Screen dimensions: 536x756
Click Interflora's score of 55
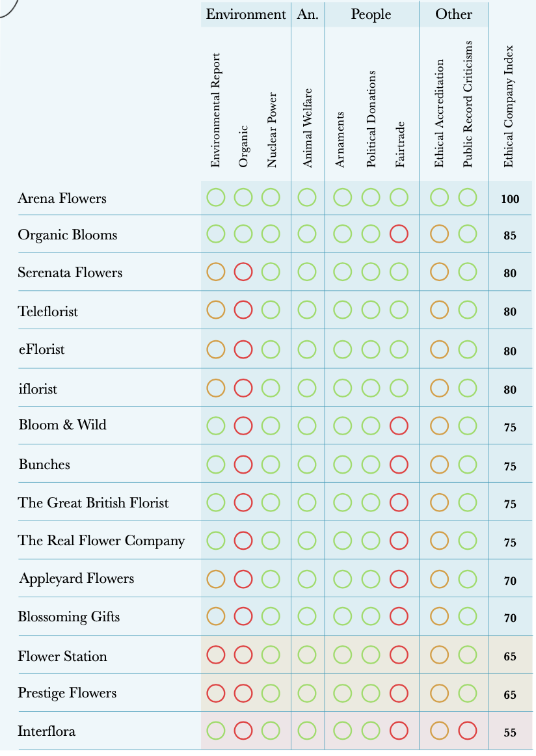(510, 733)
